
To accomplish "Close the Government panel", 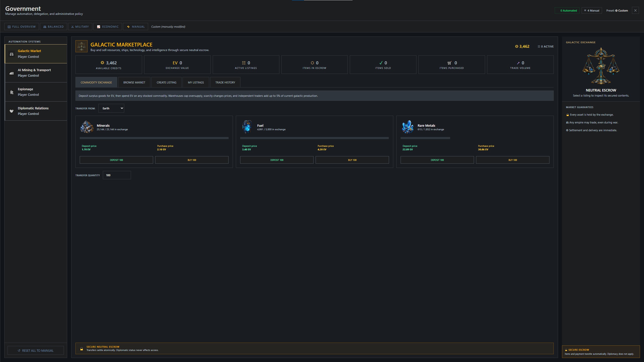I will tap(635, 11).
